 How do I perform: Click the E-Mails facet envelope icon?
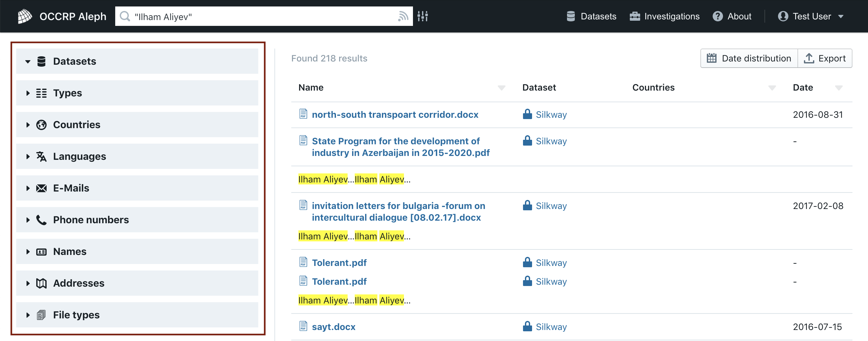pyautogui.click(x=41, y=188)
